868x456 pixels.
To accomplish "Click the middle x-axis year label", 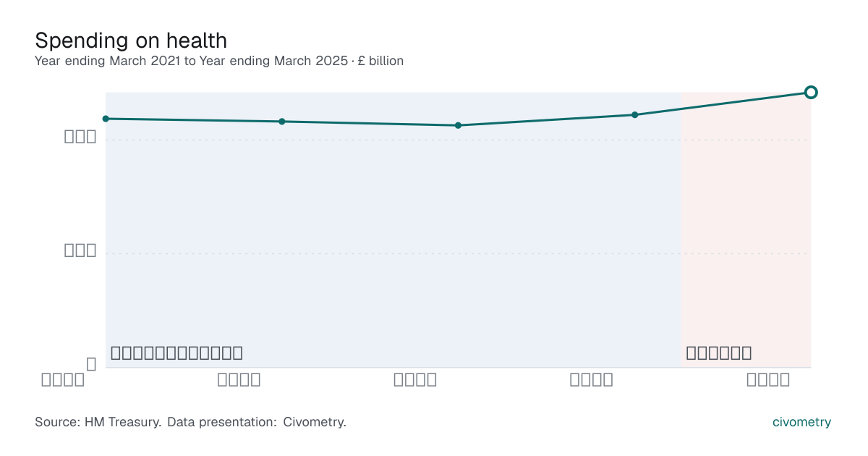I will (415, 380).
